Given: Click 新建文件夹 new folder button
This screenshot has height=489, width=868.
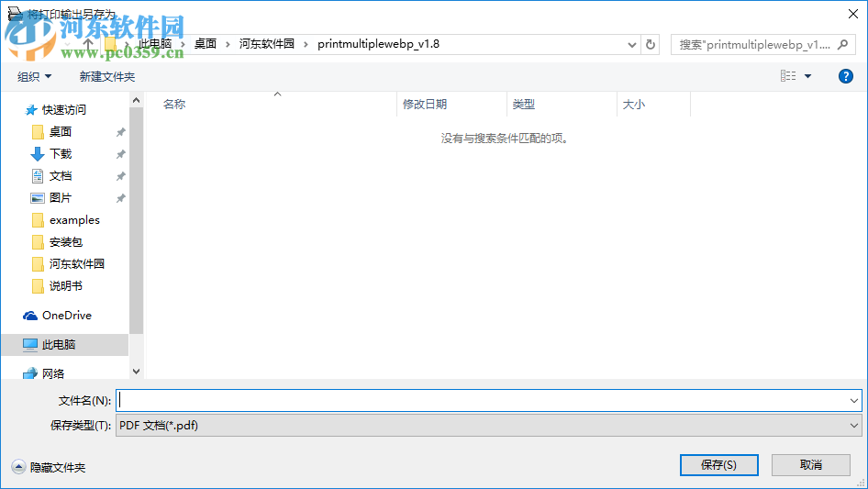Looking at the screenshot, I should click(106, 76).
